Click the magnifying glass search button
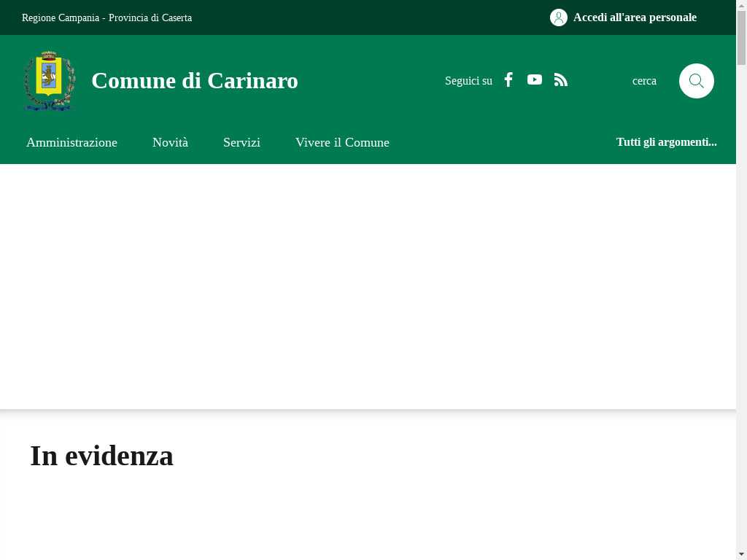 [696, 81]
